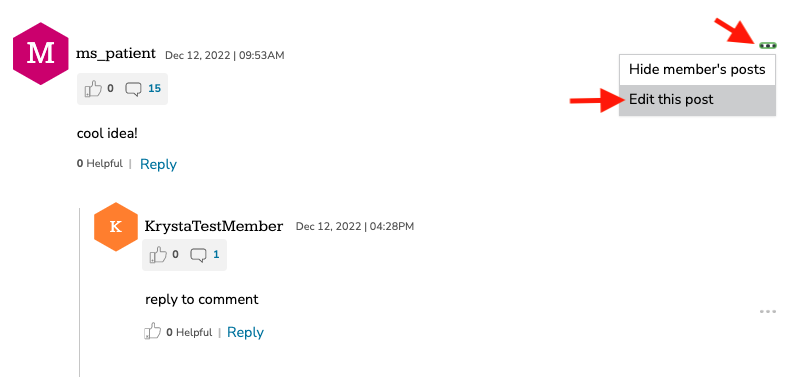809x387 pixels.
Task: Click the 1 comment count on KrystaTestMember's reply
Action: 216,254
